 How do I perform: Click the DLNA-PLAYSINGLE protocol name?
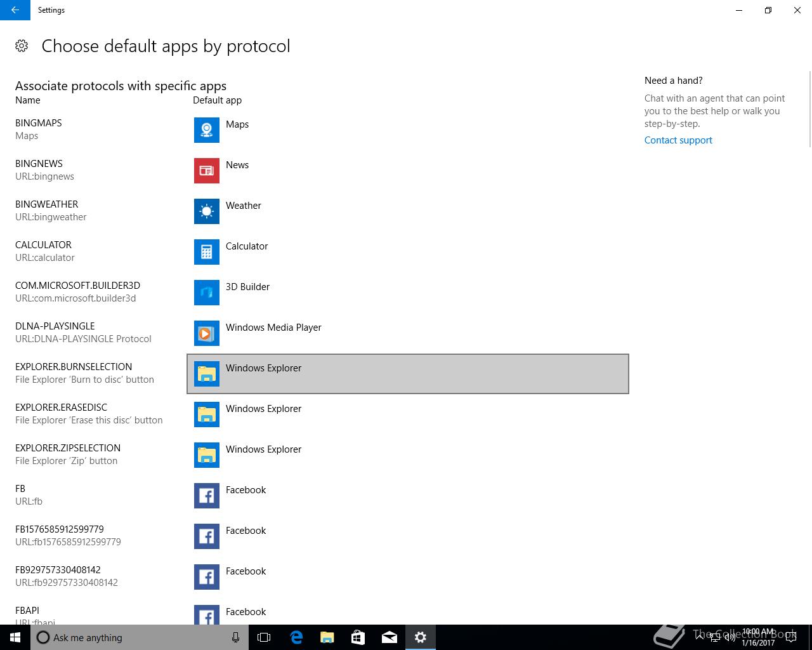tap(55, 326)
